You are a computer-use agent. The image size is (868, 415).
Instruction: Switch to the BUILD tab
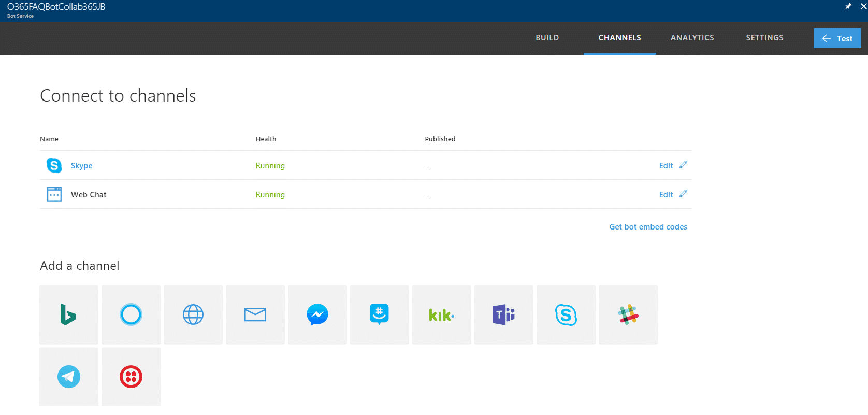(x=547, y=38)
